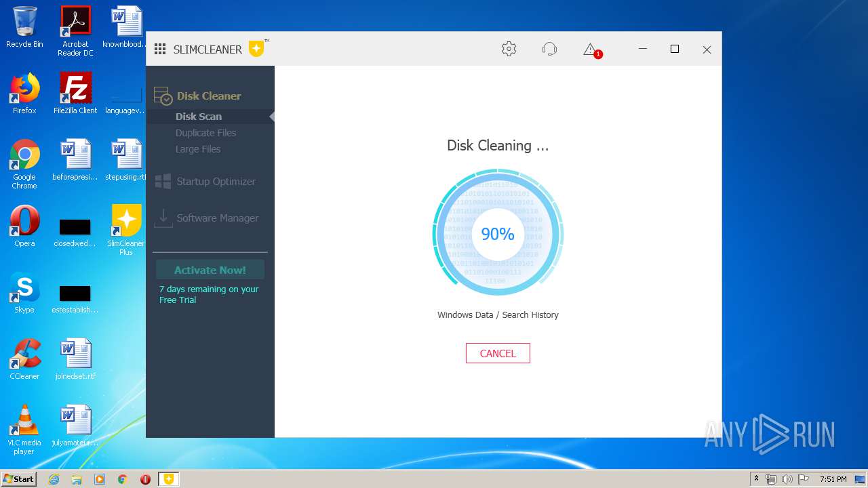Select Disk Scan submenu item
868x488 pixels.
coord(199,117)
